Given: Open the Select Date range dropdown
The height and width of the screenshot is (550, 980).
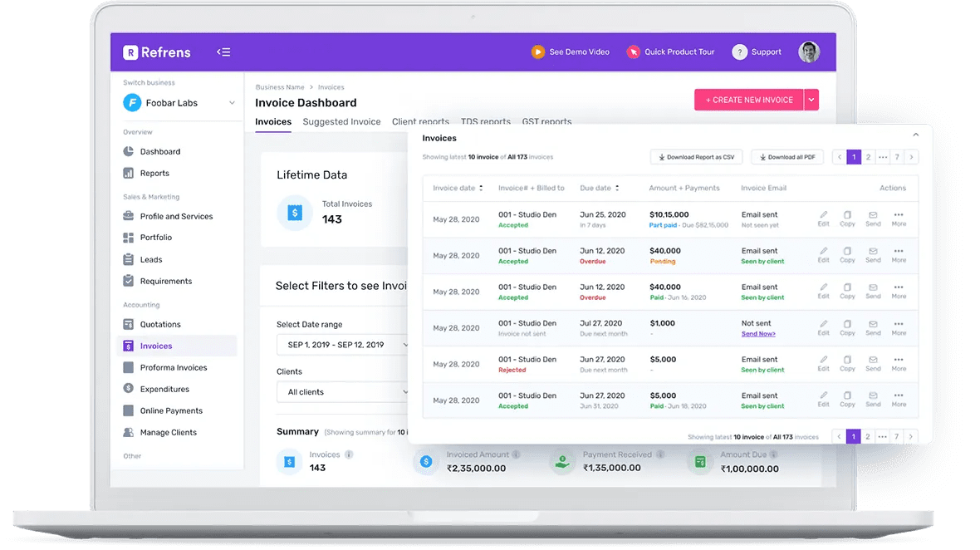Looking at the screenshot, I should click(344, 345).
